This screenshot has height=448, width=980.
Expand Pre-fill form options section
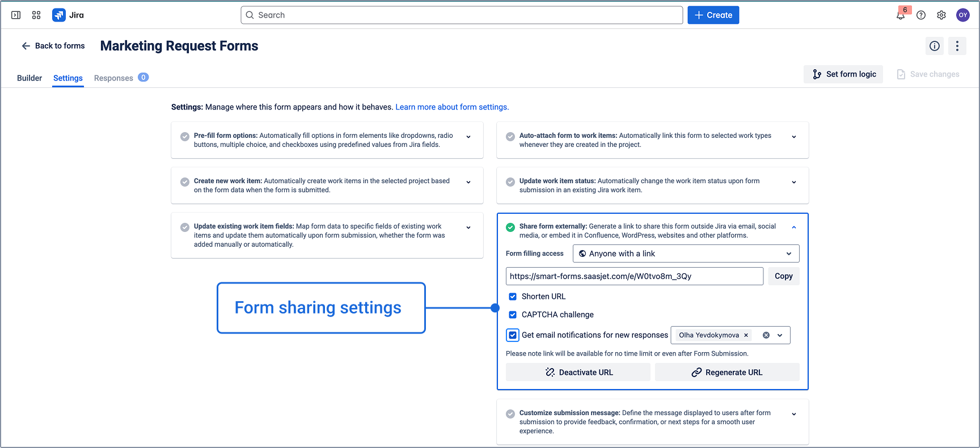coord(468,137)
